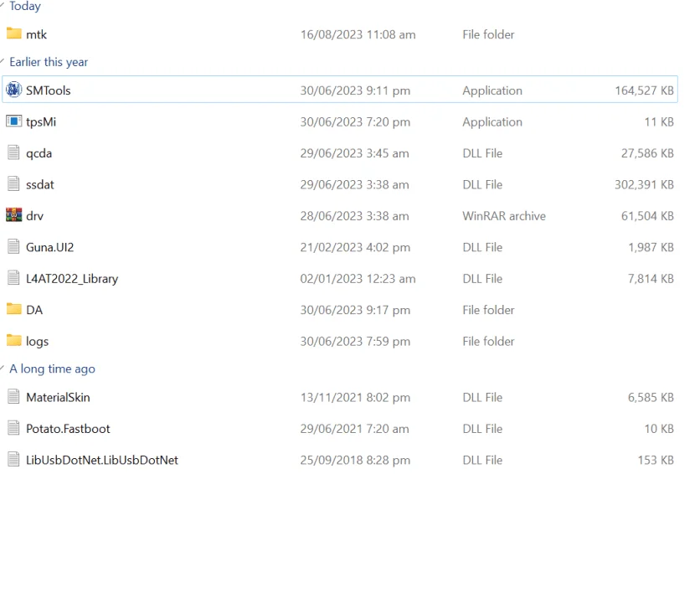Select the Guna.UI2 file icon
Image resolution: width=700 pixels, height=603 pixels.
[14, 246]
